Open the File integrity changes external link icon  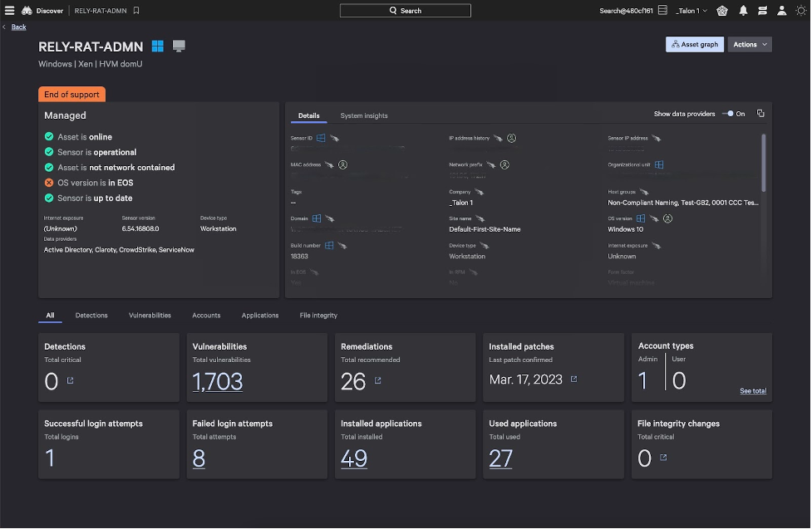tap(663, 458)
